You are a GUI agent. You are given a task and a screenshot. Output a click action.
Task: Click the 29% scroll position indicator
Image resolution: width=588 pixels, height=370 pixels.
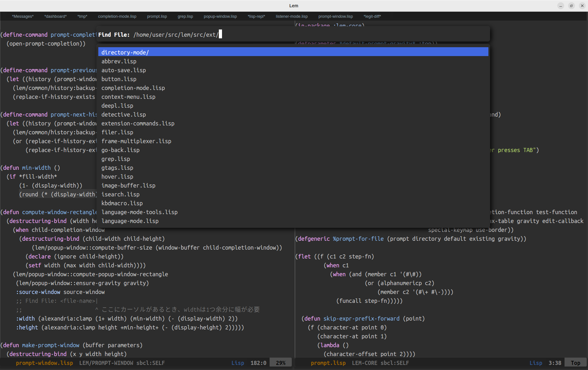pyautogui.click(x=280, y=363)
